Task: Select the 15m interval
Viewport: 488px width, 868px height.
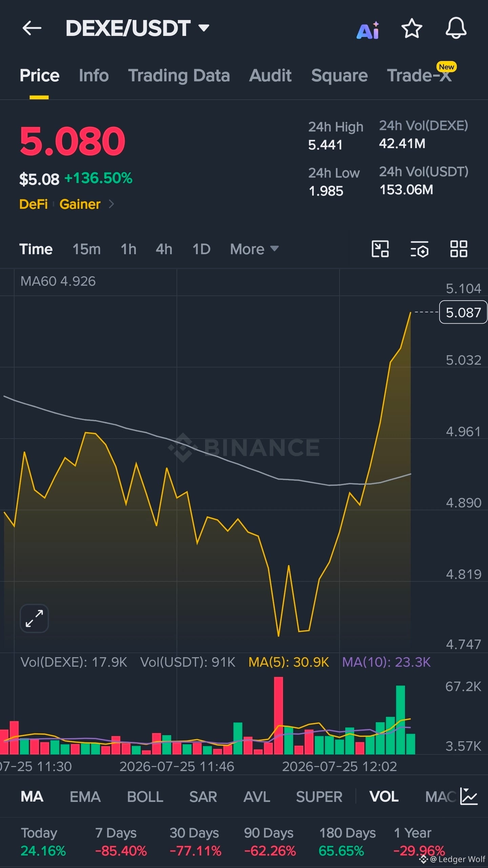Action: tap(86, 249)
